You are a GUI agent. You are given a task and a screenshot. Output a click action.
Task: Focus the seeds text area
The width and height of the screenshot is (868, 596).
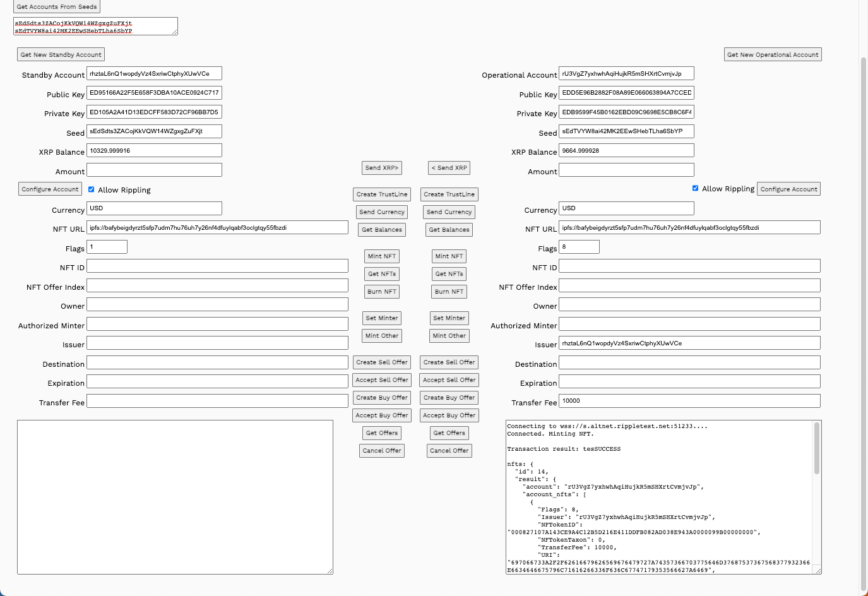coord(95,27)
